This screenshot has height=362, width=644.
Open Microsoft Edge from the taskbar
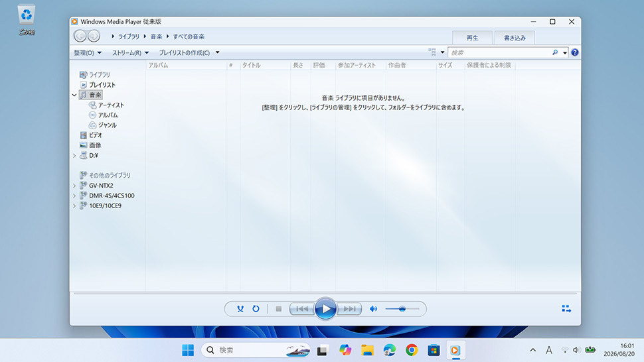click(x=389, y=350)
